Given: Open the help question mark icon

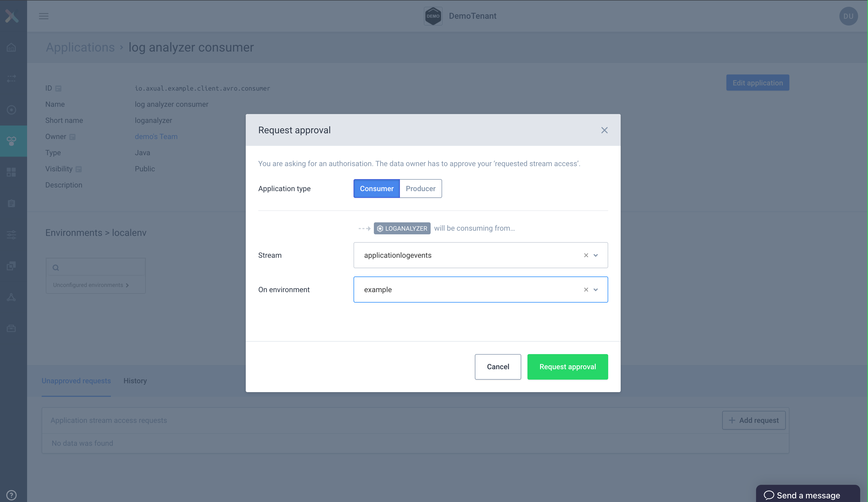Looking at the screenshot, I should (x=11, y=495).
